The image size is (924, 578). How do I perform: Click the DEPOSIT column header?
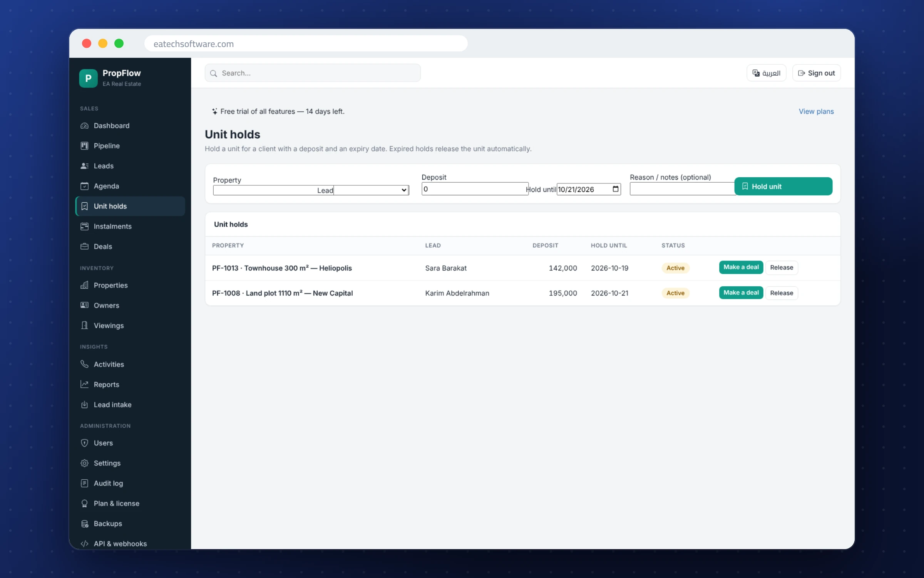coord(545,245)
